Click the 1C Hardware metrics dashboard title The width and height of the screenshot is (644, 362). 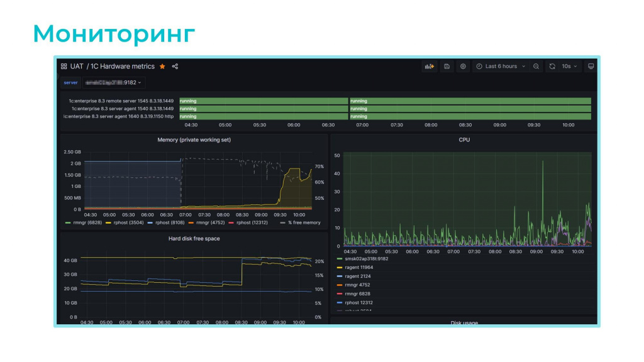tap(123, 67)
